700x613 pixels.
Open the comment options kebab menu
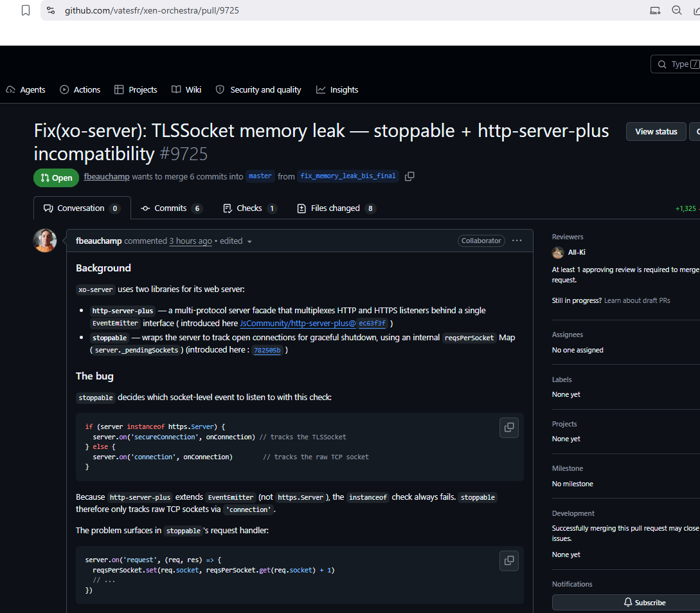click(517, 240)
